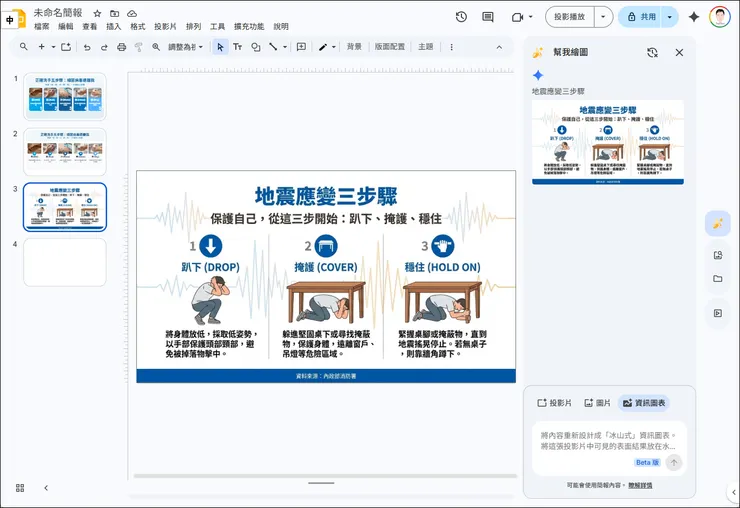Open the line tool dropdown arrow
740x508 pixels.
coord(285,47)
